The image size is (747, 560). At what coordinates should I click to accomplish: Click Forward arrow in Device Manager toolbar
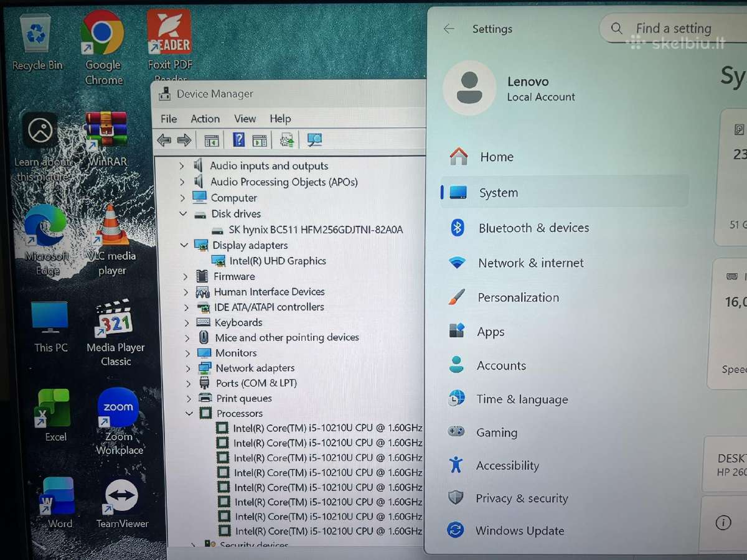pyautogui.click(x=184, y=140)
